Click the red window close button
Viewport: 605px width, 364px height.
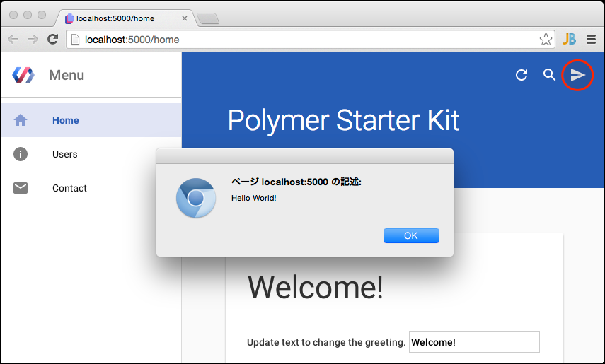point(13,15)
